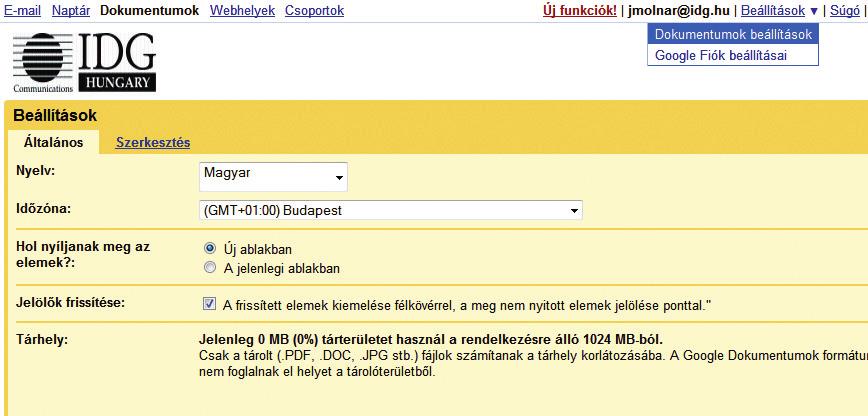Select the Általános tab
The width and height of the screenshot is (868, 416).
[x=54, y=142]
